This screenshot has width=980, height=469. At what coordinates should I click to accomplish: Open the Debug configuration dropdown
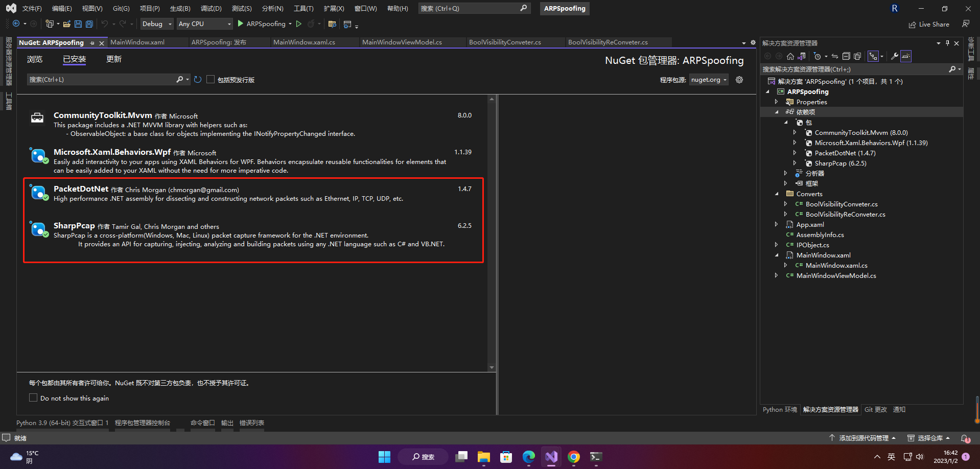click(x=157, y=24)
